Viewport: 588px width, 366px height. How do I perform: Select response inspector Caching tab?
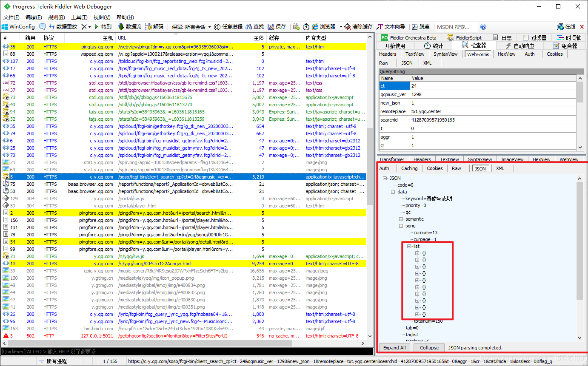pyautogui.click(x=409, y=168)
